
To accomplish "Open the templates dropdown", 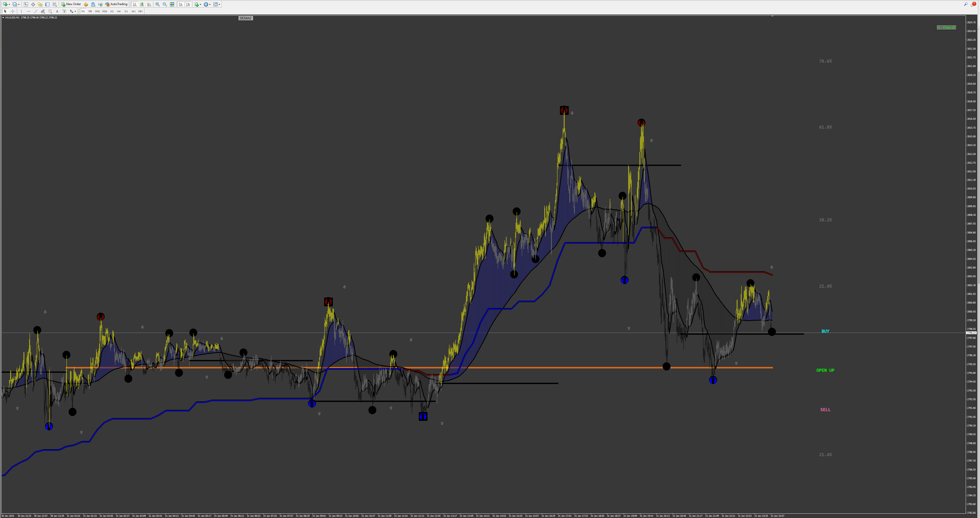I will [x=219, y=5].
